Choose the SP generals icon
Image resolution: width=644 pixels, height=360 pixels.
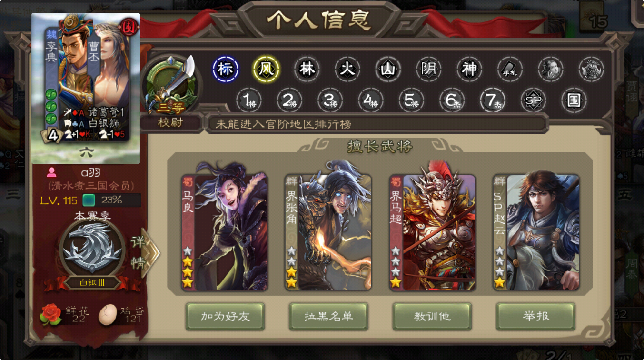point(533,100)
